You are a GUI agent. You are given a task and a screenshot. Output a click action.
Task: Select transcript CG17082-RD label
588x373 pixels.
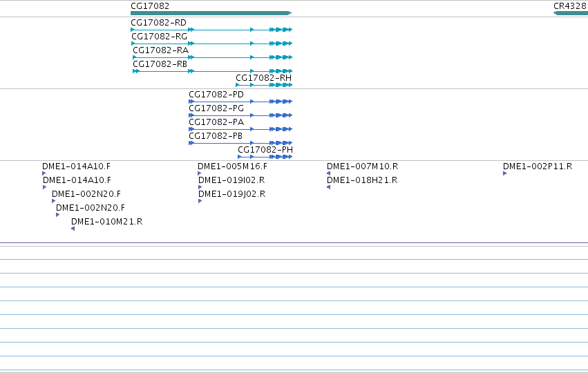click(x=159, y=23)
